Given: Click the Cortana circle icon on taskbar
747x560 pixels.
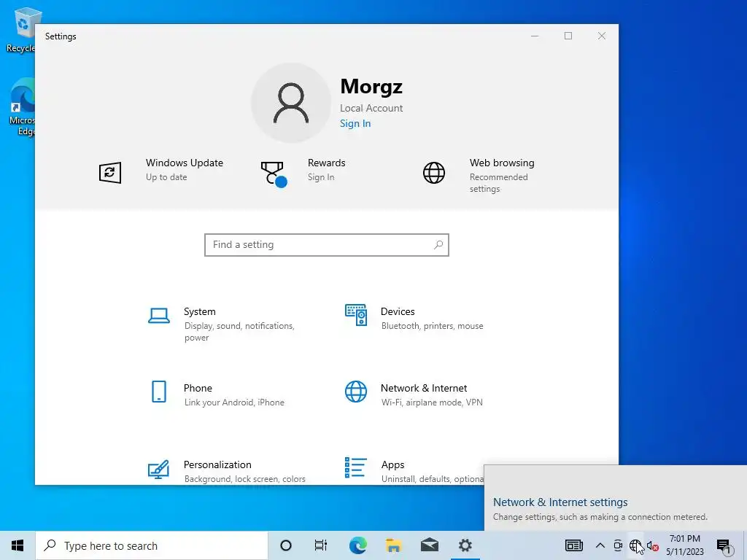Looking at the screenshot, I should pyautogui.click(x=286, y=545).
